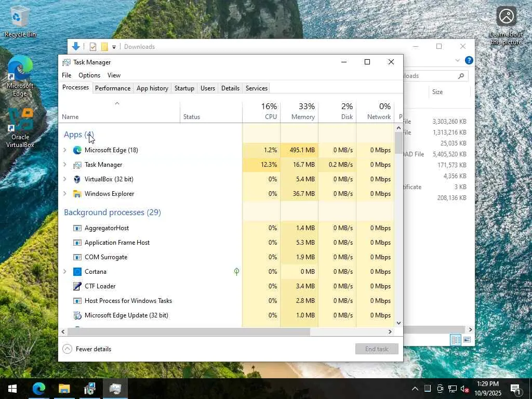Screen dimensions: 532x399
Task: Open the notification center icon
Action: click(x=515, y=389)
